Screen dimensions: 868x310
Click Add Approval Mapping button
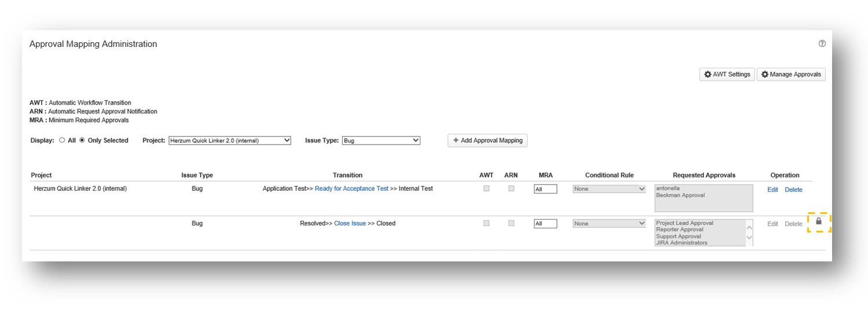pos(487,141)
